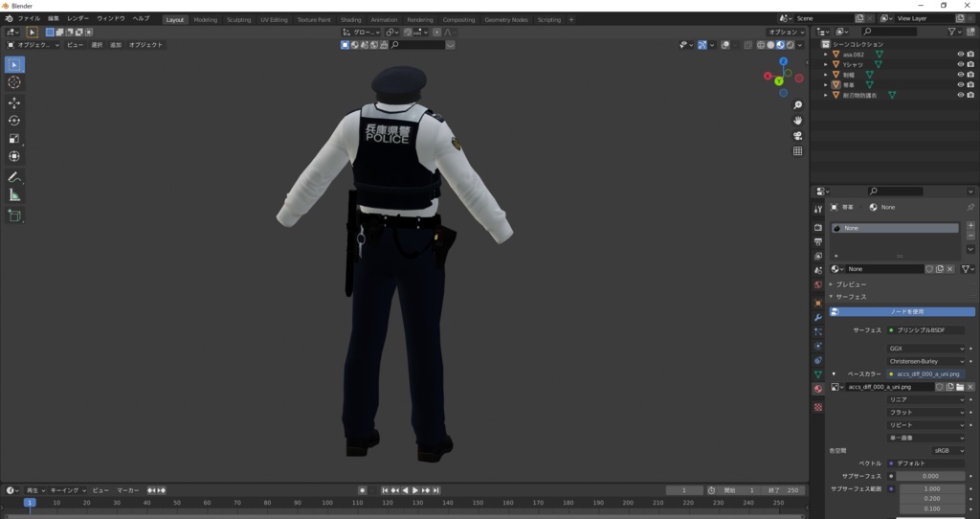Screen dimensions: 980x519
Task: Open the Particle properties tab
Action: tap(818, 332)
